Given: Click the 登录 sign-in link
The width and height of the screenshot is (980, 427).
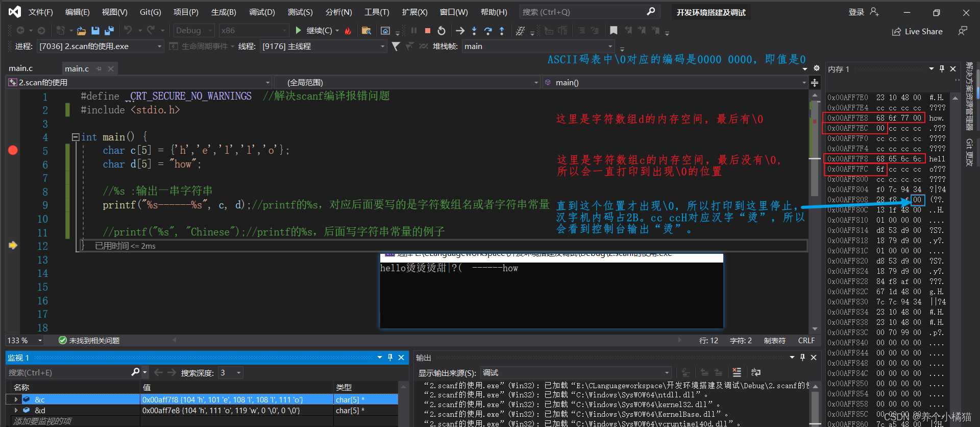Looking at the screenshot, I should tap(856, 12).
